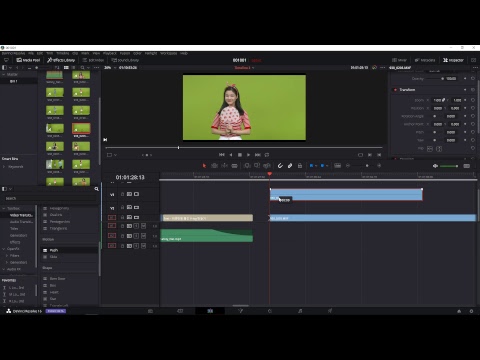The image size is (480, 360).
Task: Toggle the Position Lock padlock in toolbar
Action: tap(300, 166)
